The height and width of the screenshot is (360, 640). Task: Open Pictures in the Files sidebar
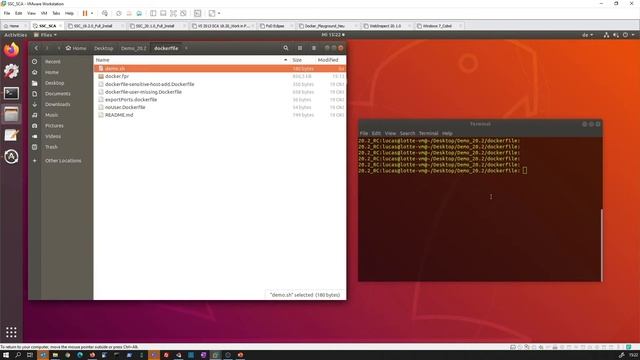[54, 126]
